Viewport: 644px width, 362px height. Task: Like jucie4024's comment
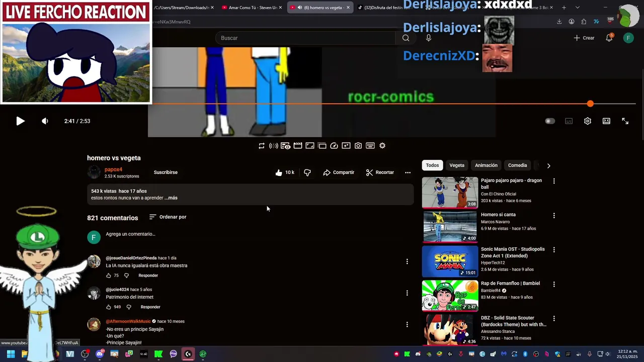pyautogui.click(x=108, y=307)
